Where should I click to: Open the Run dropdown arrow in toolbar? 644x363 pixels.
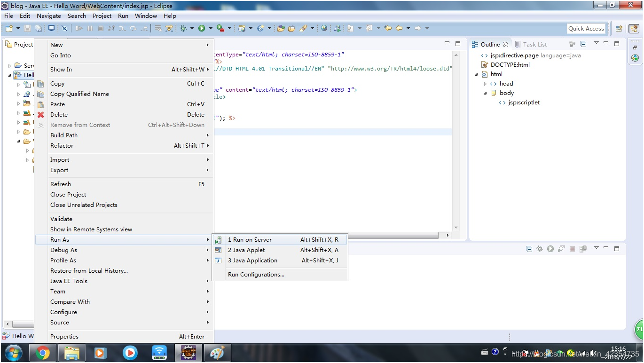click(211, 29)
